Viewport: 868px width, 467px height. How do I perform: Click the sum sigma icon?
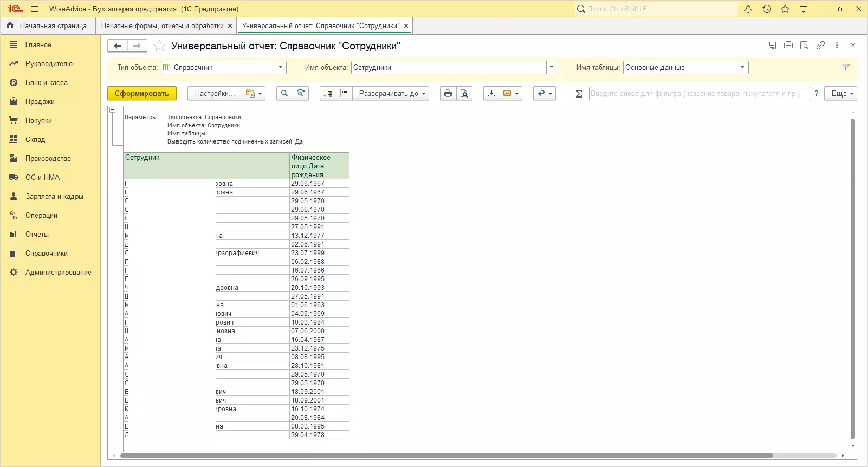click(x=579, y=94)
